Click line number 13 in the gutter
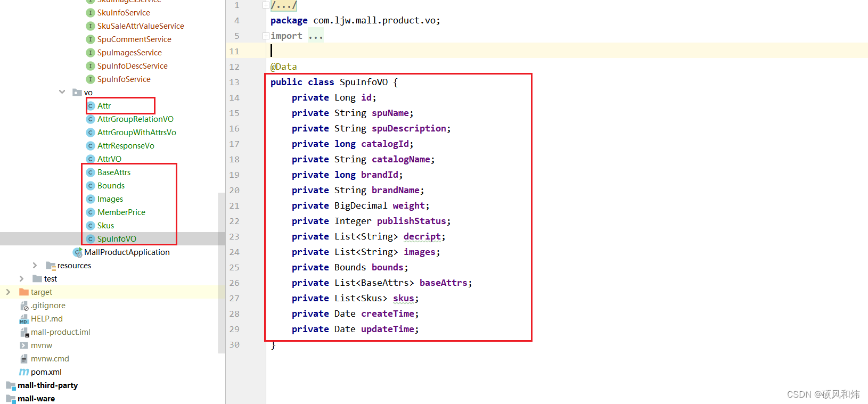Viewport: 868px width, 404px height. click(234, 83)
